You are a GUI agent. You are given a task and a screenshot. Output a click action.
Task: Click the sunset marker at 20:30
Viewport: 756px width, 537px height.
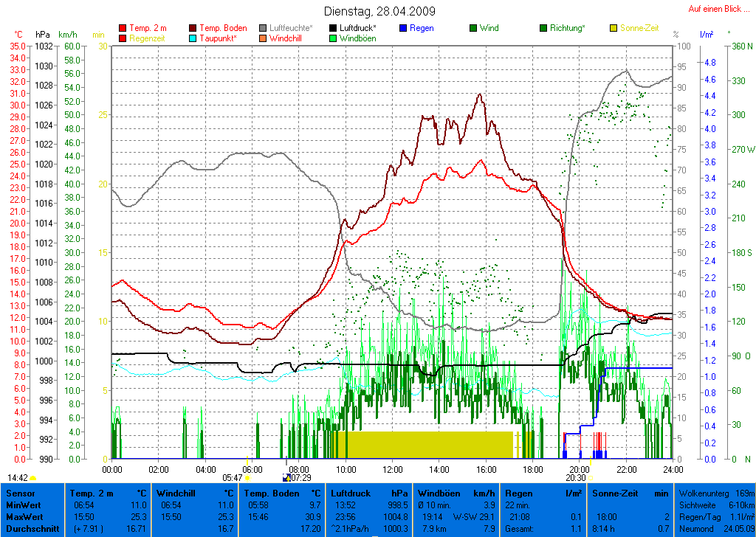point(591,478)
